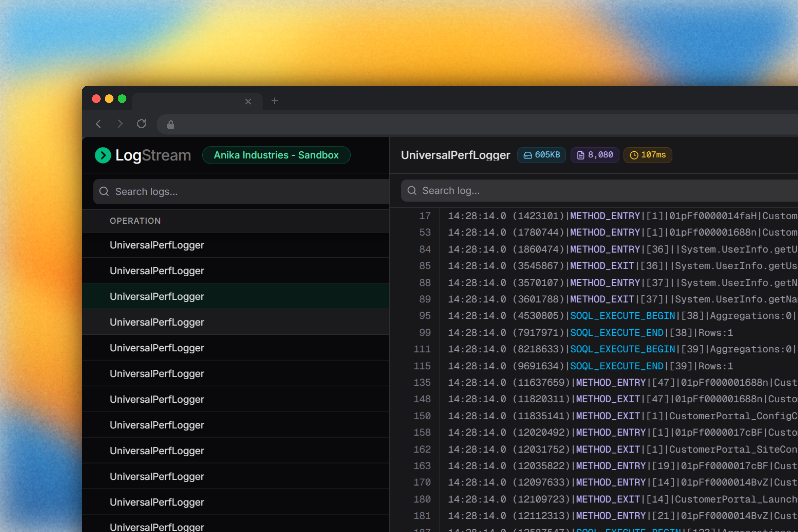Click the 107ms duration badge
Screen dimensions: 798x532
point(648,155)
